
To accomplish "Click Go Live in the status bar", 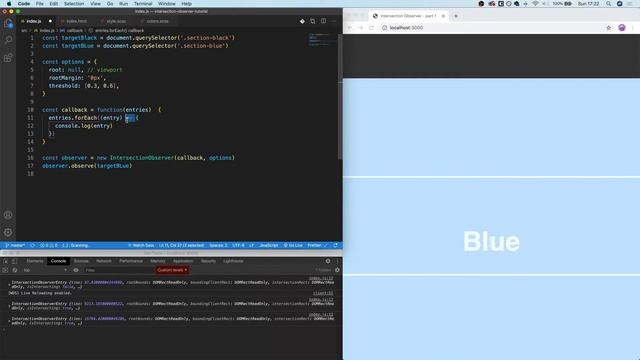I will 293,245.
